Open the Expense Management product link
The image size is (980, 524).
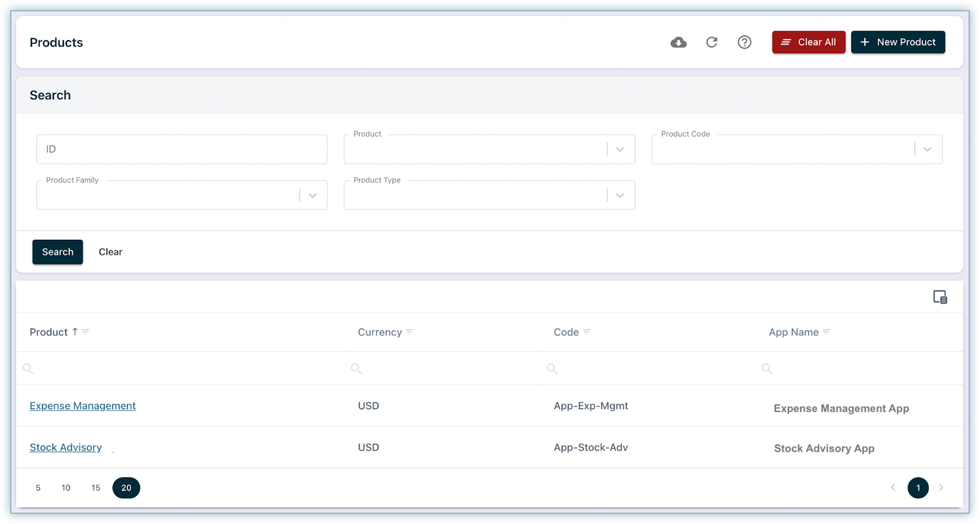(x=83, y=406)
